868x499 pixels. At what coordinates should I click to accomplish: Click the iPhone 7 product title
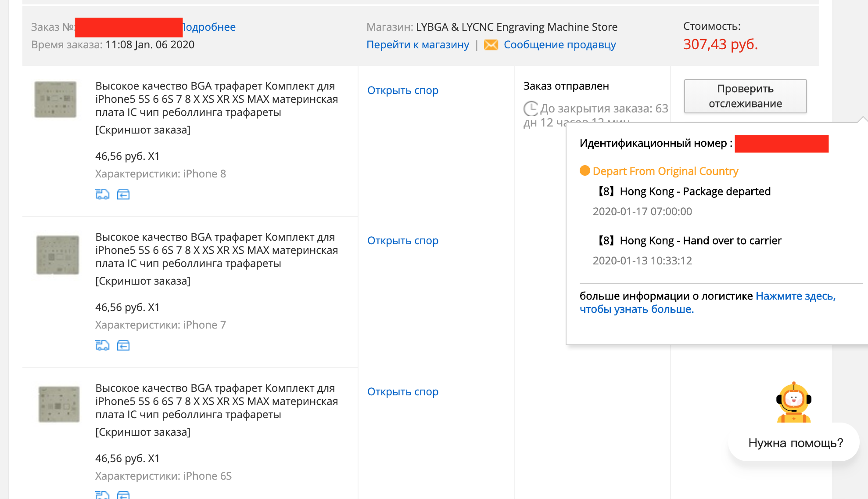pyautogui.click(x=217, y=250)
